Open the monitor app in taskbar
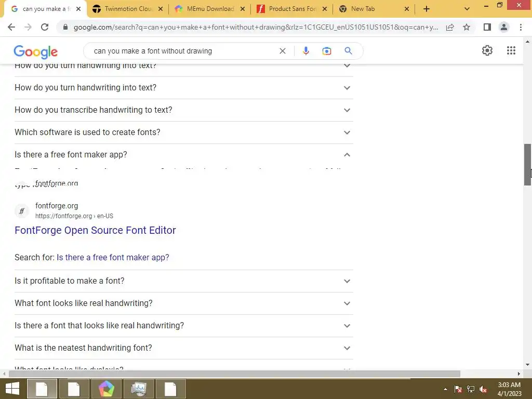Image resolution: width=532 pixels, height=399 pixels. (x=138, y=389)
